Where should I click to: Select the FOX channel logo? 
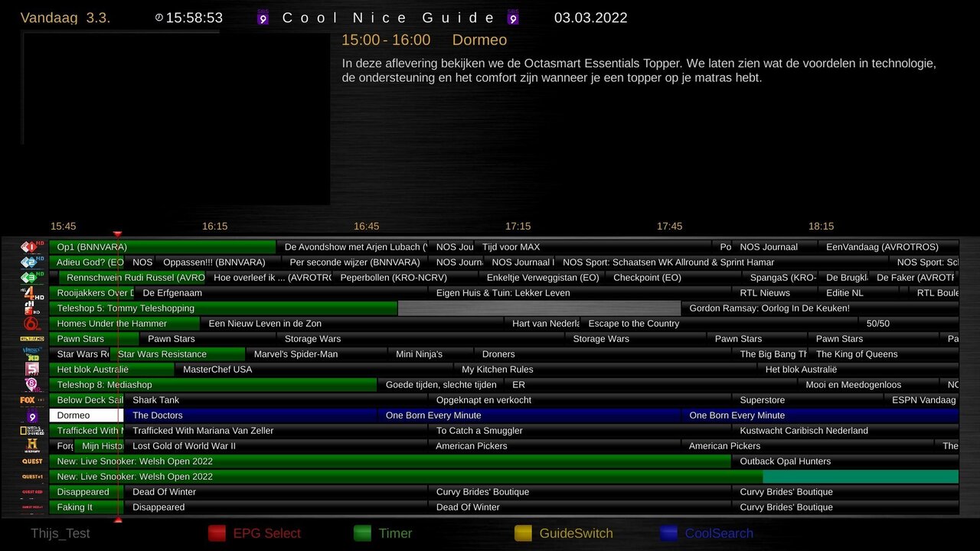32,399
